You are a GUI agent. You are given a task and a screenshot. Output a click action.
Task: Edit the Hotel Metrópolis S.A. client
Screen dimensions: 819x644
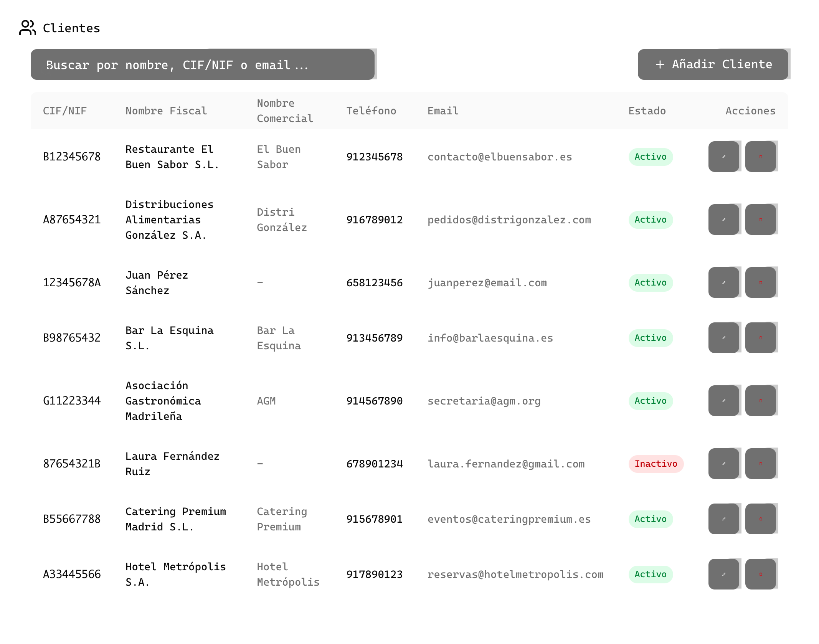click(723, 574)
